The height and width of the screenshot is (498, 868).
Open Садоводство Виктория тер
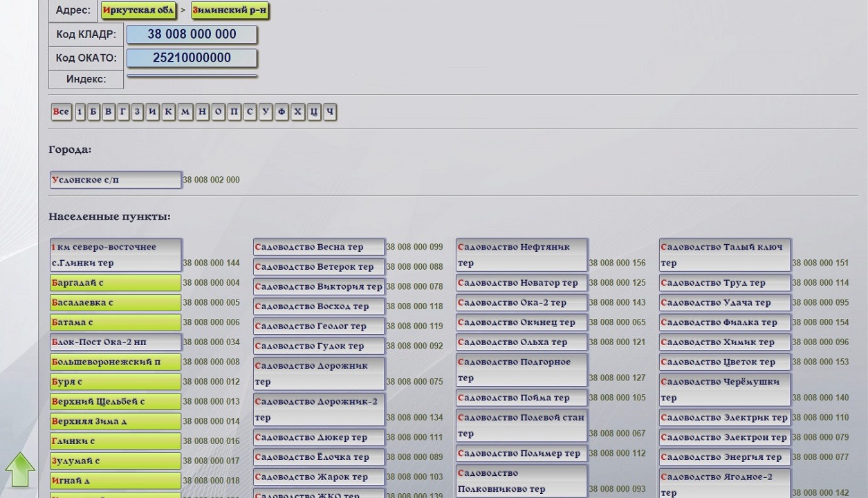(x=319, y=286)
